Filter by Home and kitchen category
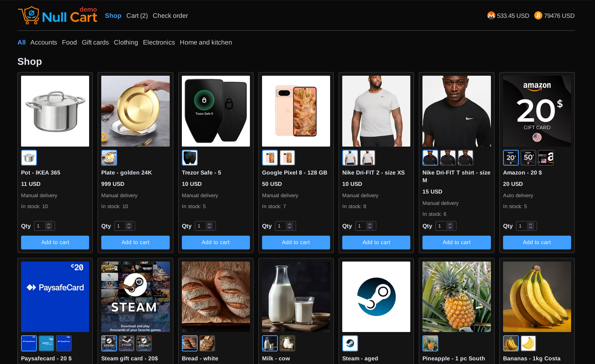The width and height of the screenshot is (595, 364). (x=206, y=42)
